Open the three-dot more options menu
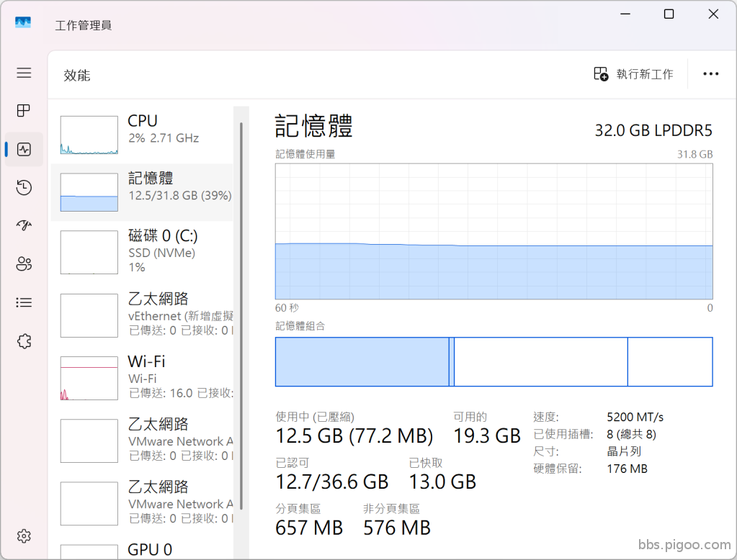The height and width of the screenshot is (560, 737). (710, 74)
